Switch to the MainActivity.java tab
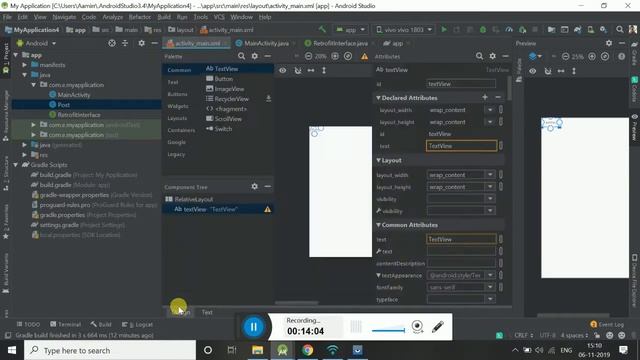Screen dimensions: 640x360 click(x=266, y=43)
